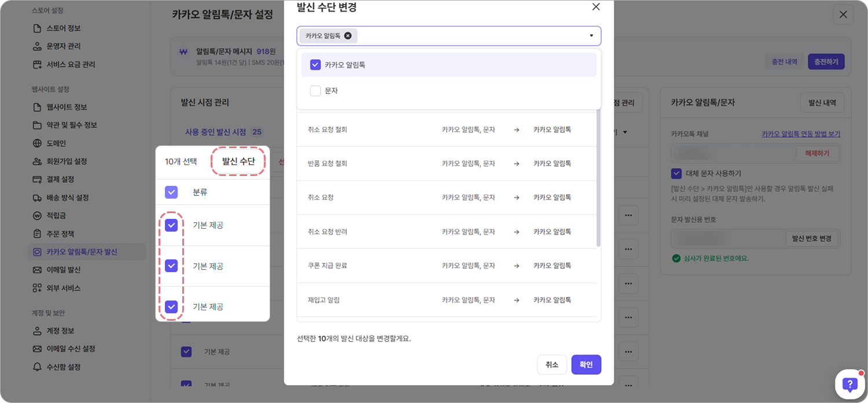The height and width of the screenshot is (403, 868).
Task: Click 외부 서비스 menu label
Action: 64,288
